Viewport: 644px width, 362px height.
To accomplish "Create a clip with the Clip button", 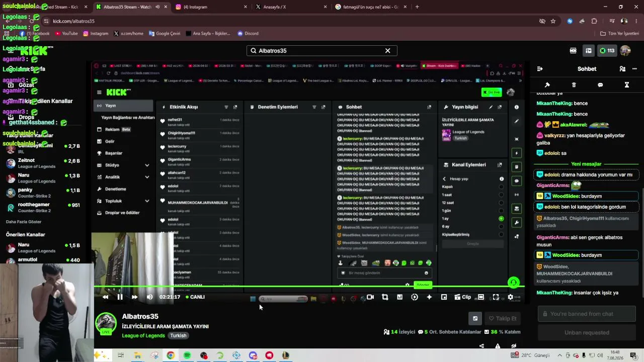I will click(462, 297).
